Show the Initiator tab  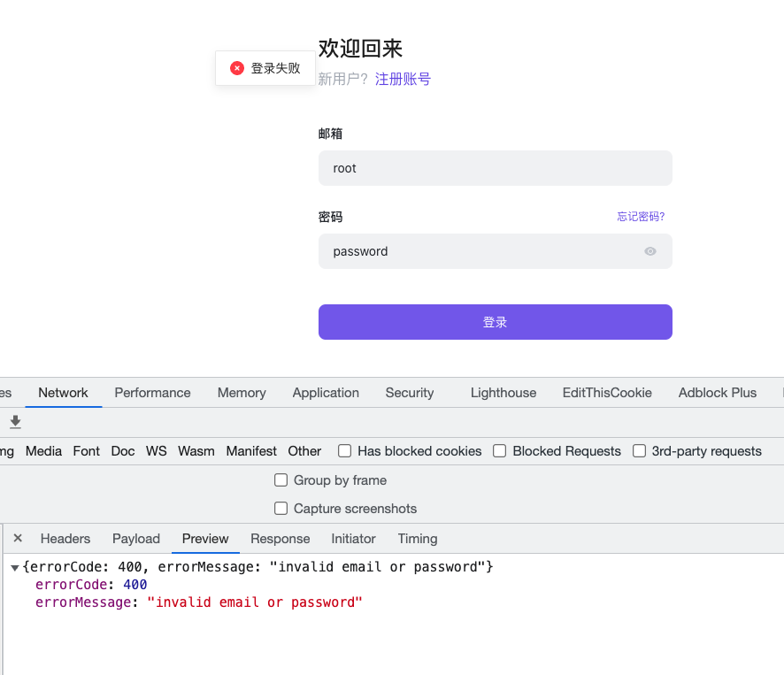coord(353,539)
